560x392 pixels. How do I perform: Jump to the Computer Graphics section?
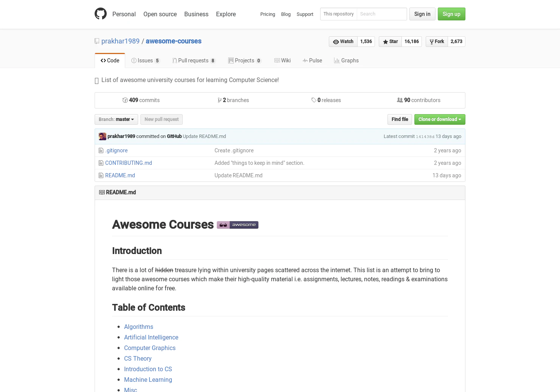coord(150,348)
